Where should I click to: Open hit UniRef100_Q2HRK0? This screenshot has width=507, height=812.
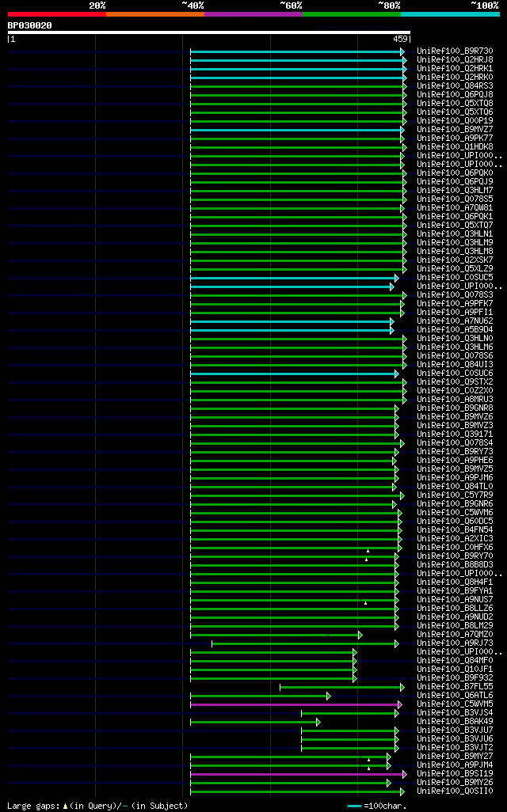tap(456, 77)
